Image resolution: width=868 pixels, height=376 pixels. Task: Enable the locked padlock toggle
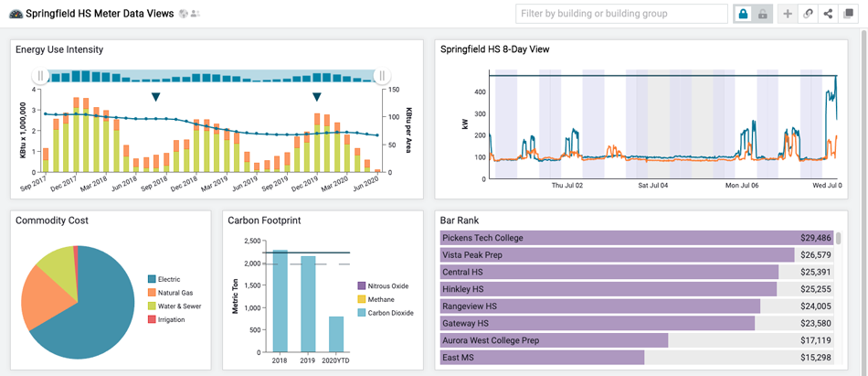pyautogui.click(x=743, y=14)
